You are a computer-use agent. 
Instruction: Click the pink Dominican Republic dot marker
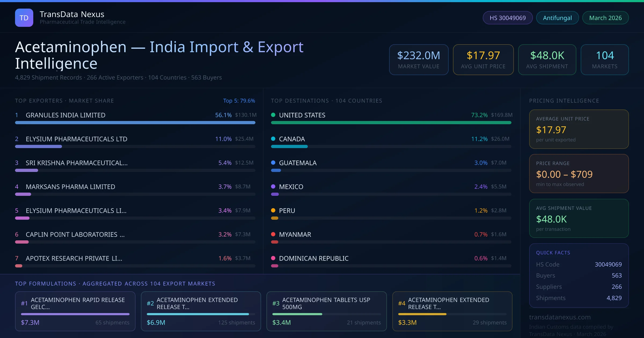click(x=273, y=258)
